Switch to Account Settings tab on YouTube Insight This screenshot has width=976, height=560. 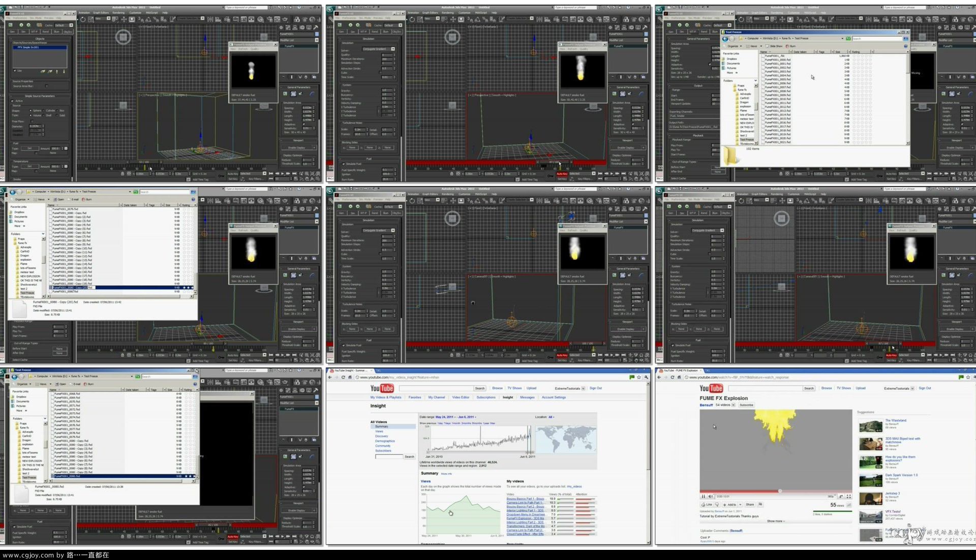tap(554, 397)
